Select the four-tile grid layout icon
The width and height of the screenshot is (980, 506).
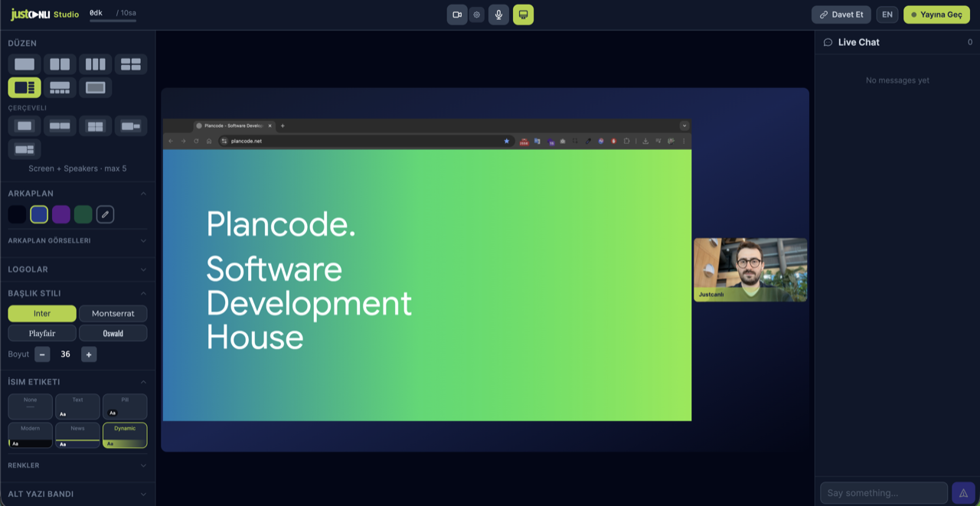click(x=131, y=64)
